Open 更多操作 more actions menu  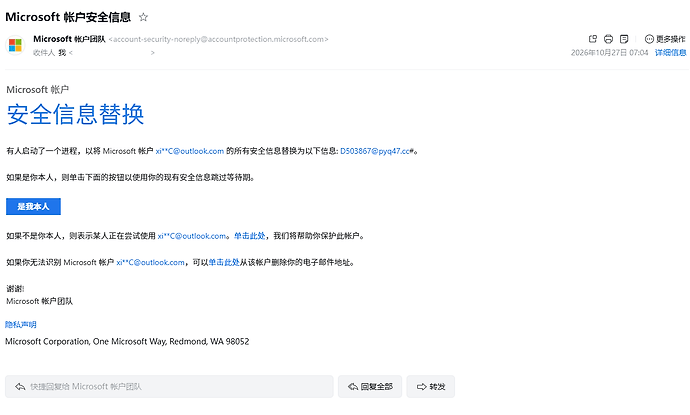665,39
